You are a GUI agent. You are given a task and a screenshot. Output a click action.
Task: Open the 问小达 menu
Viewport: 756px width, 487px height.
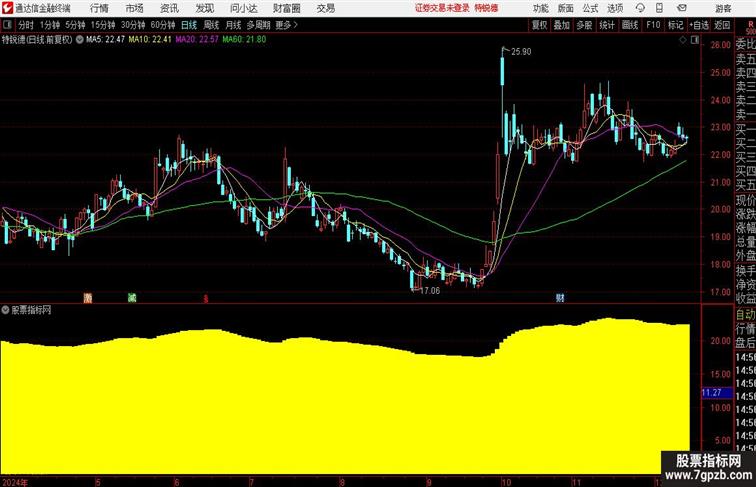(x=243, y=8)
